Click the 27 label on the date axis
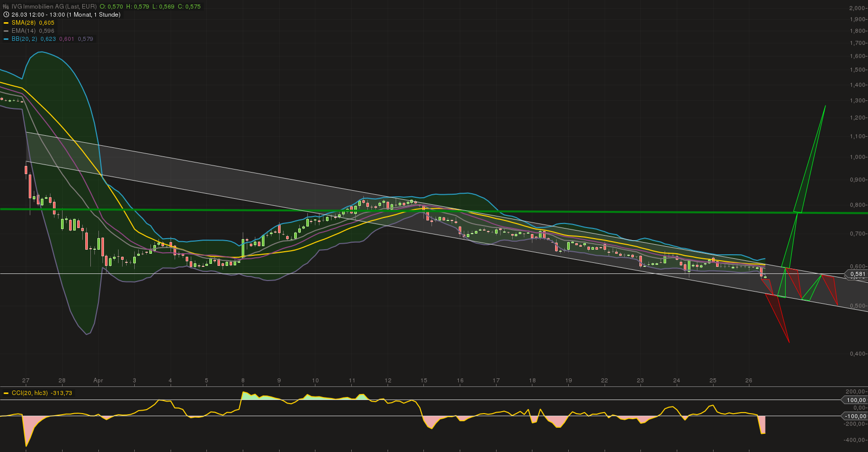The height and width of the screenshot is (452, 868). 26,380
